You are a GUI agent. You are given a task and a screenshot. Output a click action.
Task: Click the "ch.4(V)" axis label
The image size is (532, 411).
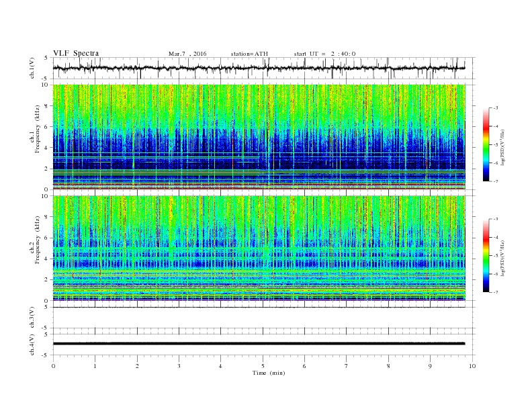[32, 345]
